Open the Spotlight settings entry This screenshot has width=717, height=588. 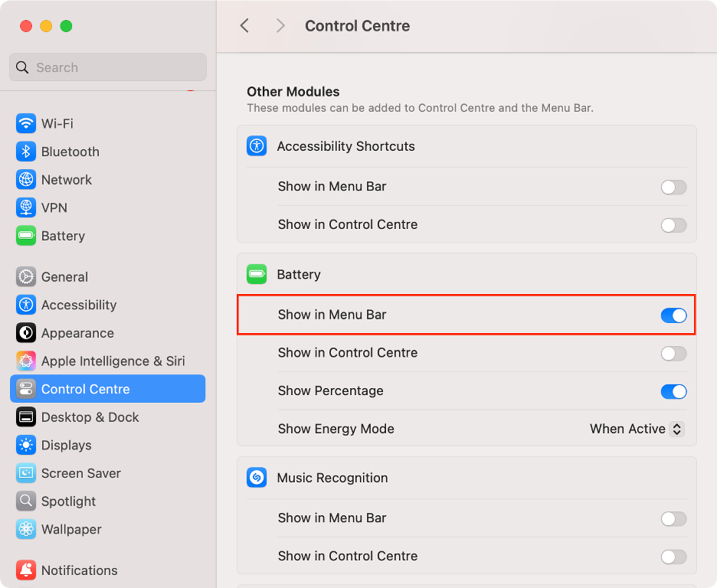70,501
